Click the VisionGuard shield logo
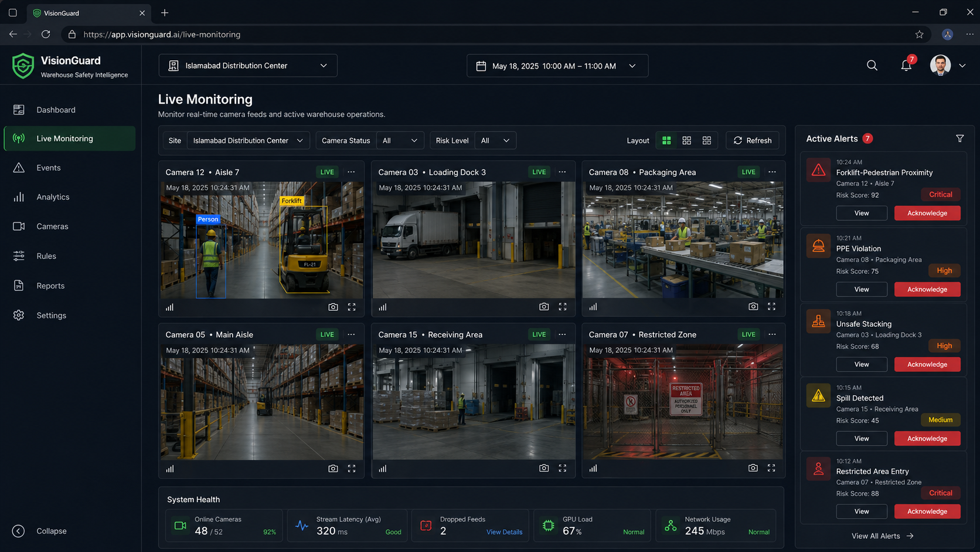Screen dimensions: 980x552 click(x=23, y=66)
